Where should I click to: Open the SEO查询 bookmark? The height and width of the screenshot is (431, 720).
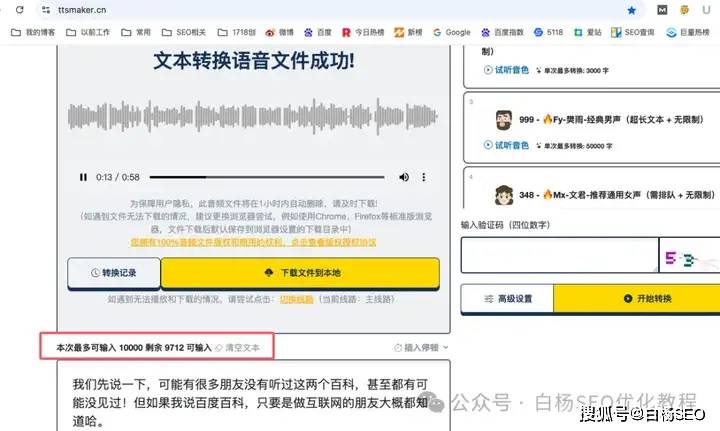tap(632, 32)
